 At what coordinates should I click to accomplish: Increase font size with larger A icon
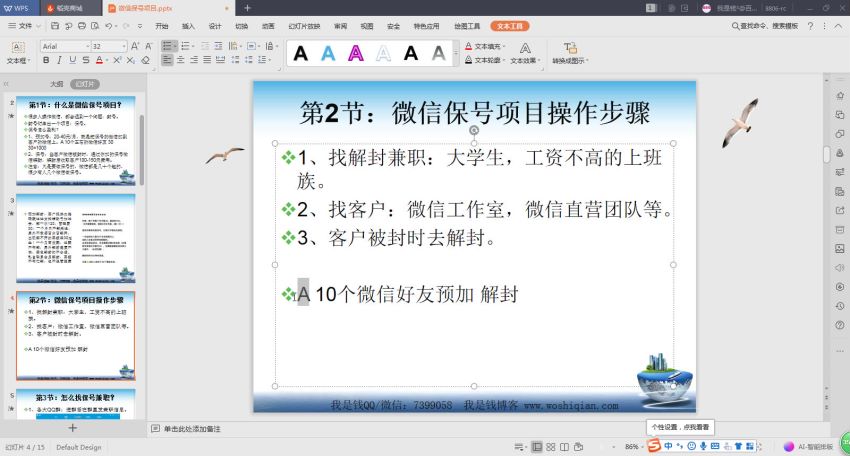pyautogui.click(x=135, y=46)
